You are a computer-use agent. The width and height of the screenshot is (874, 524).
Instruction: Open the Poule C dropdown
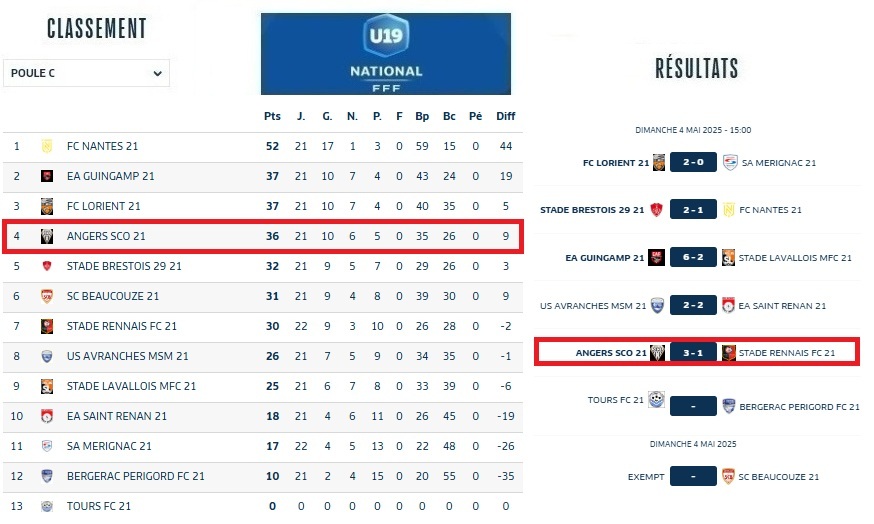[87, 73]
